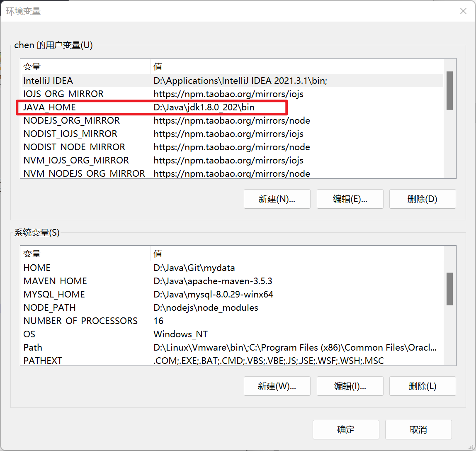Click 变量 column header in user variables list

click(x=86, y=66)
